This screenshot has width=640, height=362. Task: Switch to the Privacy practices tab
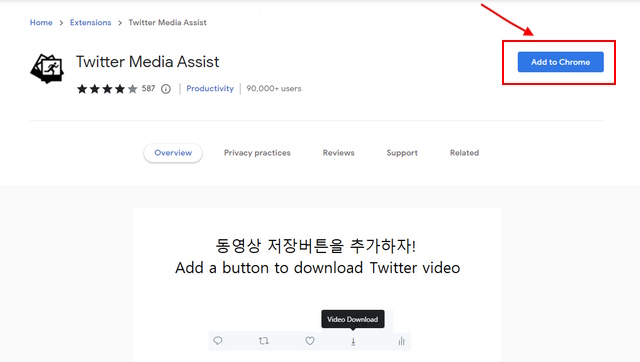tap(257, 153)
